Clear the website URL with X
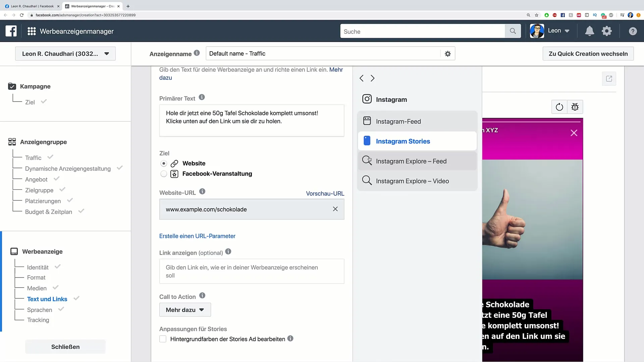This screenshot has width=644, height=362. (335, 209)
